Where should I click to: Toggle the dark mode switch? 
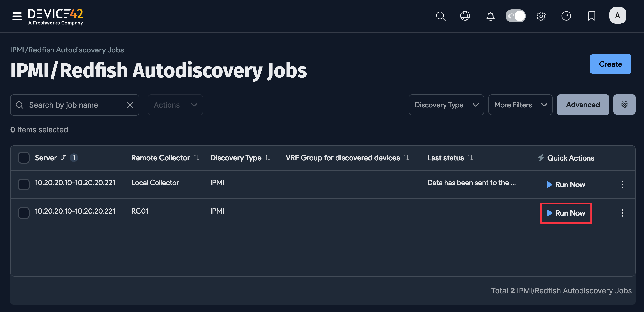515,16
